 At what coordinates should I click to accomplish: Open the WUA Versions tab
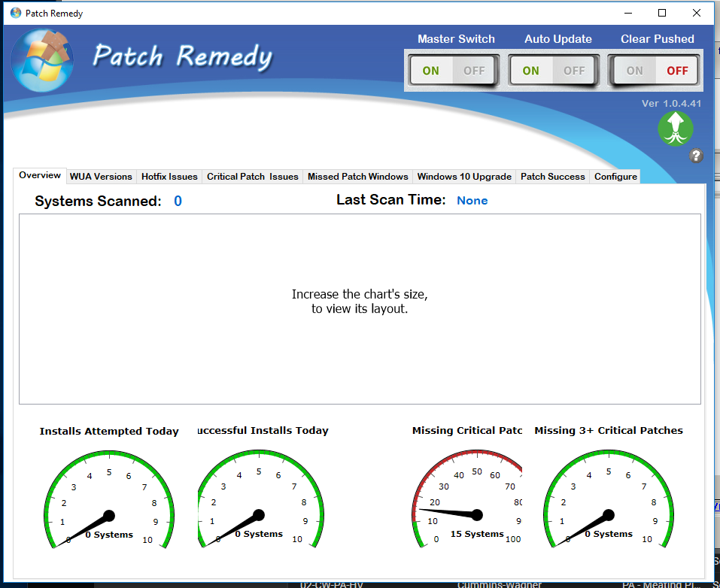101,177
